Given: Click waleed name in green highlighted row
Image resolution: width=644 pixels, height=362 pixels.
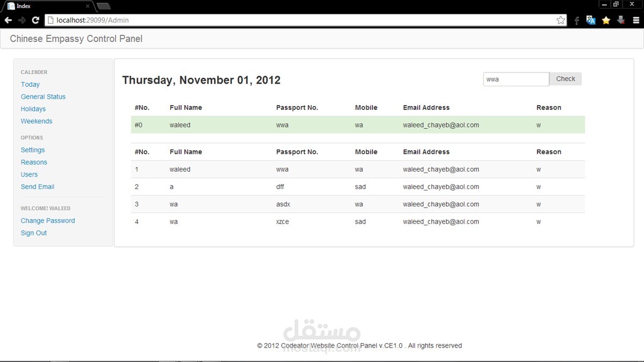Looking at the screenshot, I should pos(180,125).
